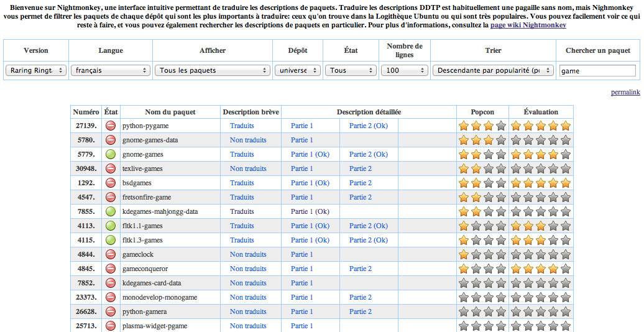Open 'Partie 1 (Ok)' for bsdgames

click(x=310, y=183)
